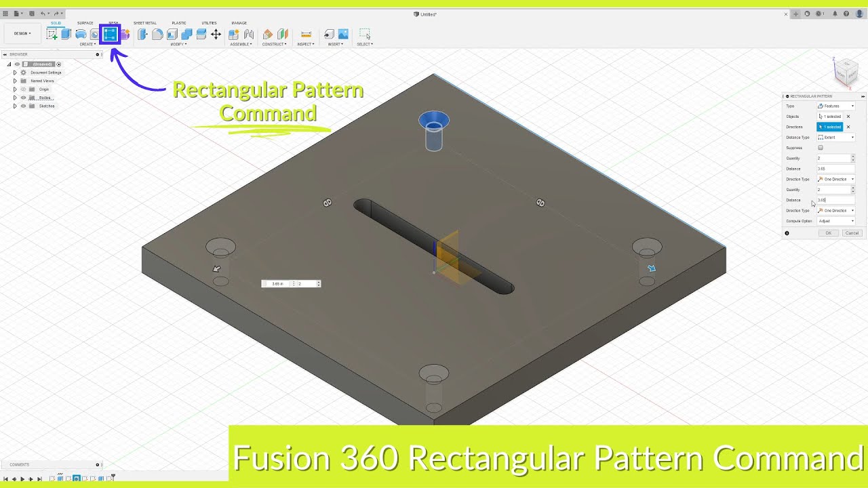Select the Create Form icon

tap(125, 34)
